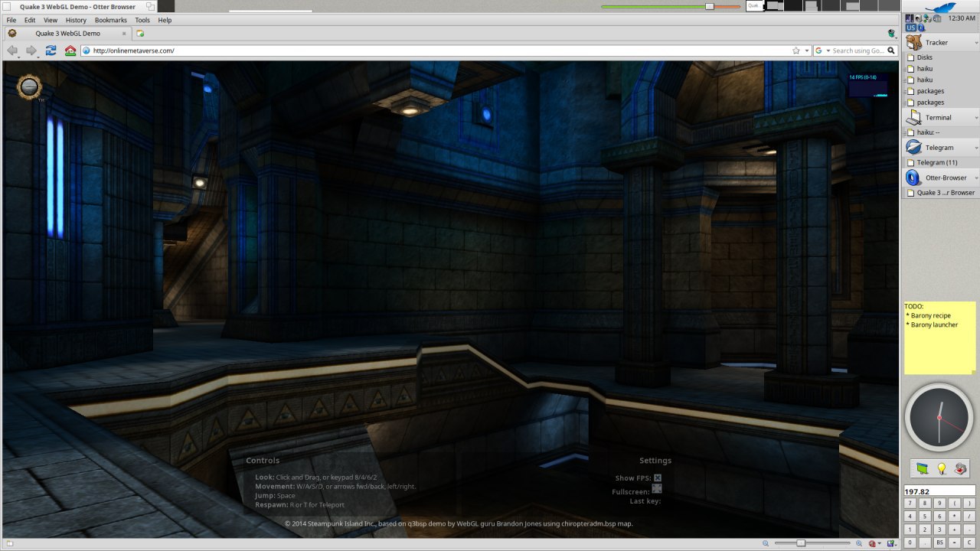Click the calculator display field 197.82

pos(939,491)
